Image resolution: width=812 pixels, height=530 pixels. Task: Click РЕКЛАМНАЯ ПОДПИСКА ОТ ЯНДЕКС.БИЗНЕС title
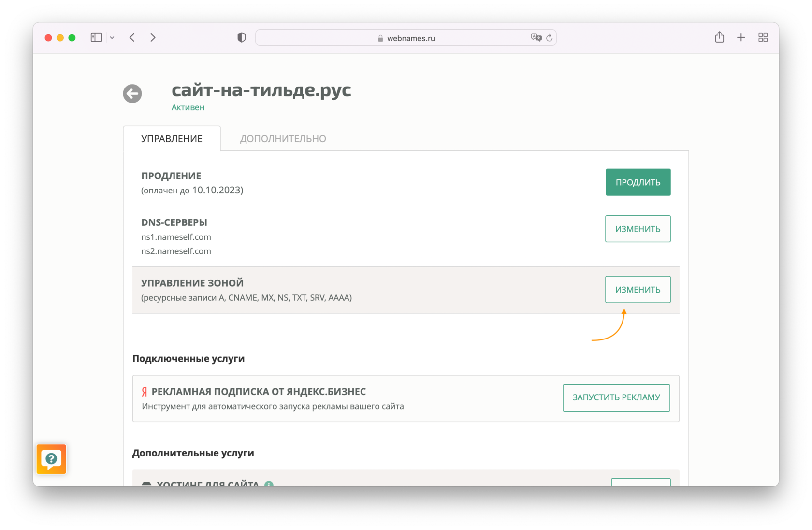pos(259,392)
